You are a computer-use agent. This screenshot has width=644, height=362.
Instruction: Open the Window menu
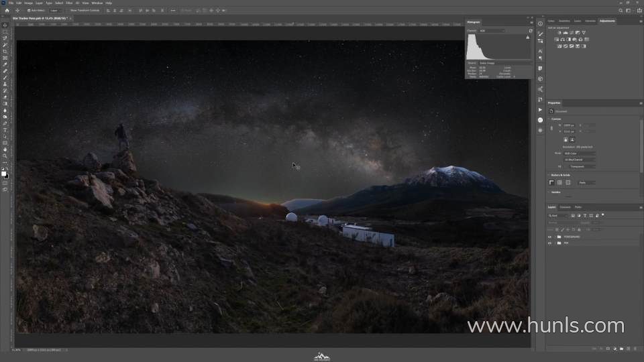(97, 3)
